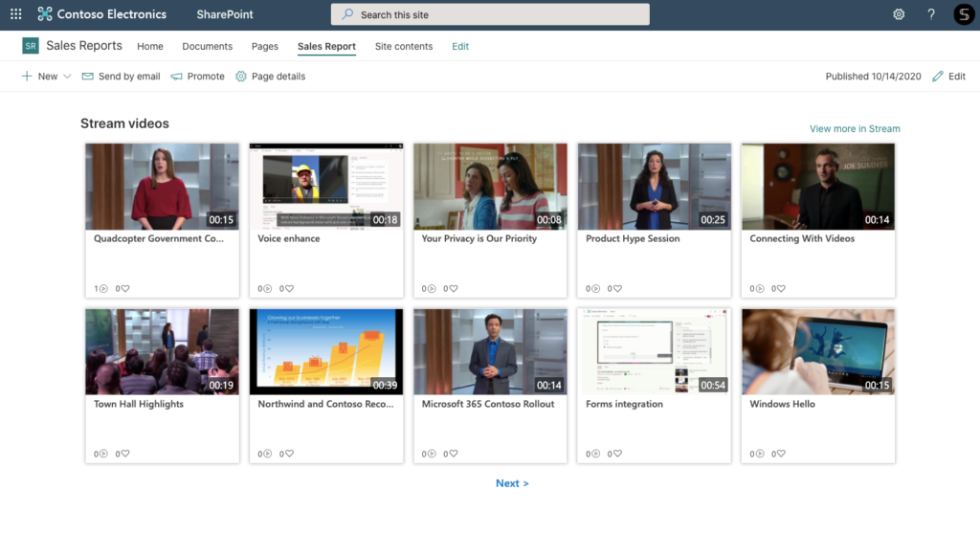
Task: Click heart icon on Town Hall Highlights
Action: tap(125, 454)
